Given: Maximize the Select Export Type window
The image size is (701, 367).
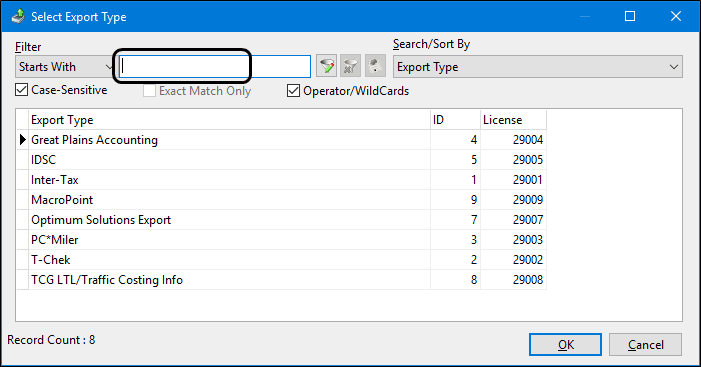Looking at the screenshot, I should click(x=630, y=17).
